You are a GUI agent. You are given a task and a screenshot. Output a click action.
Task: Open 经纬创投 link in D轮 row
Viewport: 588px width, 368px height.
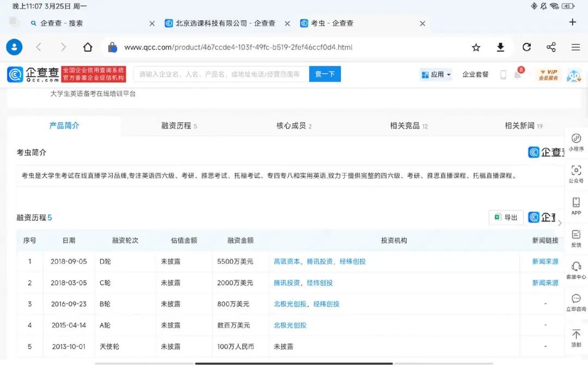point(352,261)
